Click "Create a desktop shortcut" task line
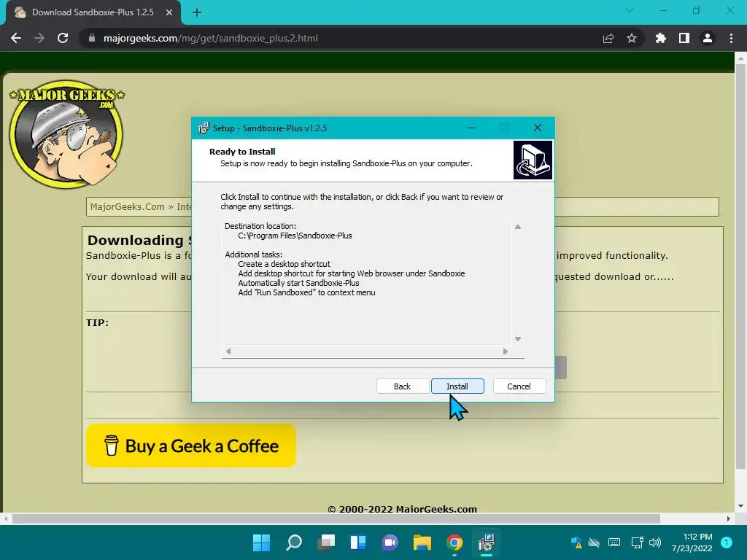This screenshot has width=747, height=560. pos(284,264)
